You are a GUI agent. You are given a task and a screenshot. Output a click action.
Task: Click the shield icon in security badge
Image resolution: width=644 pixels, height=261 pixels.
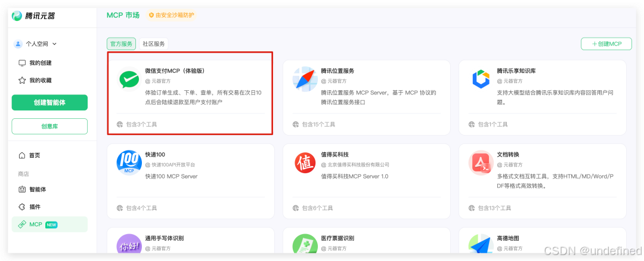(x=151, y=16)
